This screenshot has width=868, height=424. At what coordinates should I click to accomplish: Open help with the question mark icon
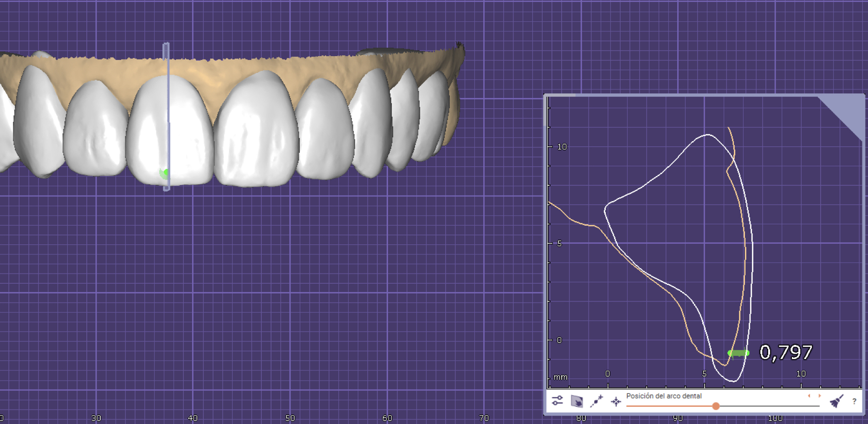tap(854, 401)
